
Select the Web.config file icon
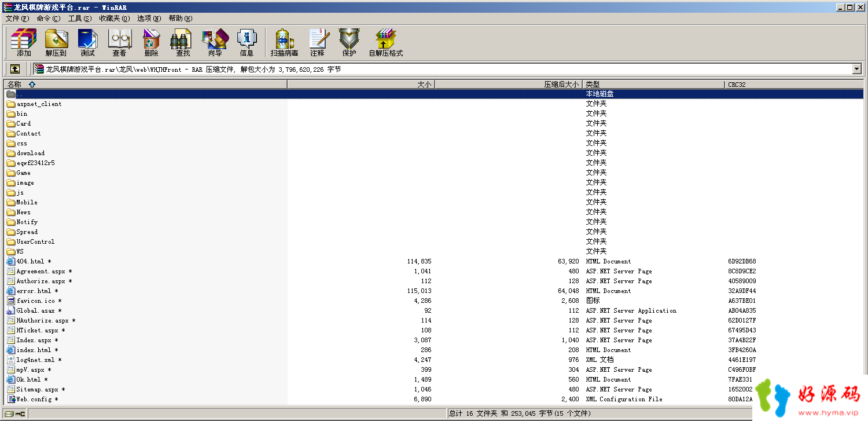(x=11, y=400)
